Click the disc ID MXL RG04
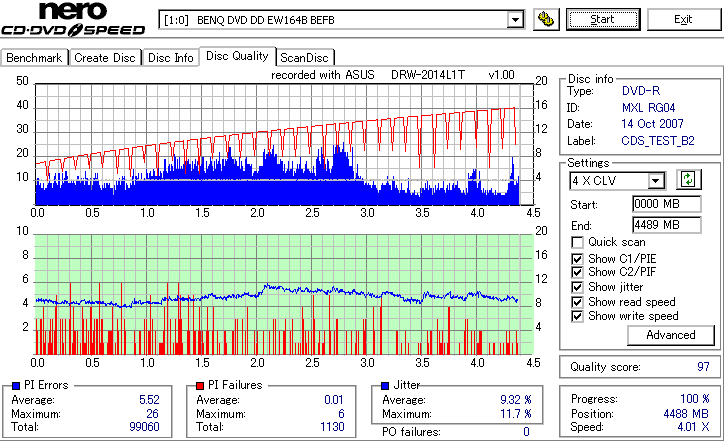Screen dimensions: 724x441 (648, 108)
